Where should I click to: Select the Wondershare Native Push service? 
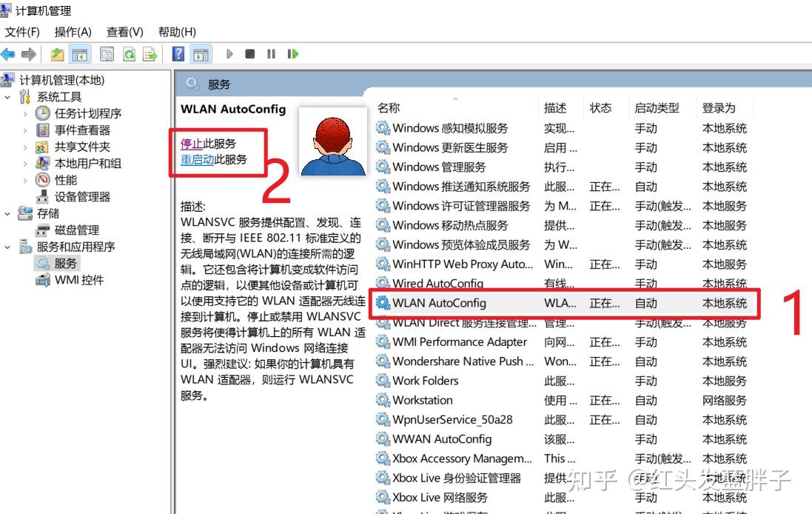click(x=565, y=361)
